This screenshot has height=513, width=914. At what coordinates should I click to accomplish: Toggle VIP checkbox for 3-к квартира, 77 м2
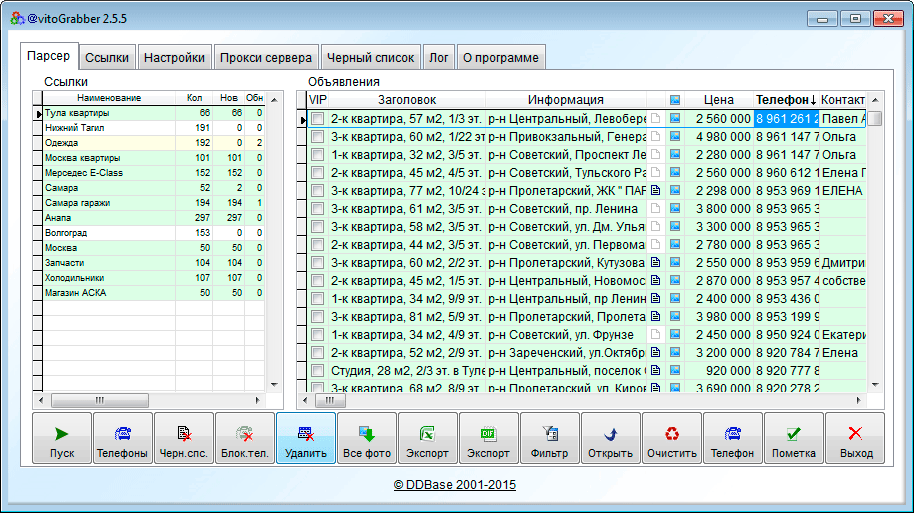[317, 191]
